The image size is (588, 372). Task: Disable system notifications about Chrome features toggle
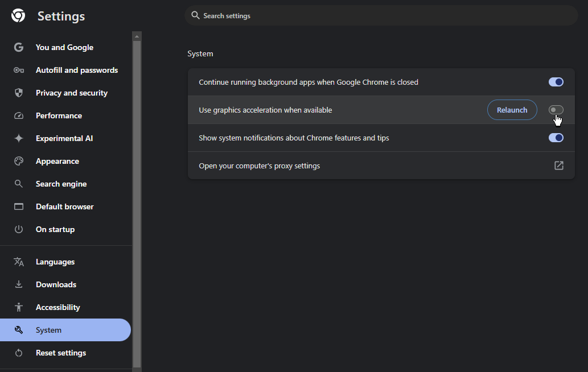tap(556, 138)
